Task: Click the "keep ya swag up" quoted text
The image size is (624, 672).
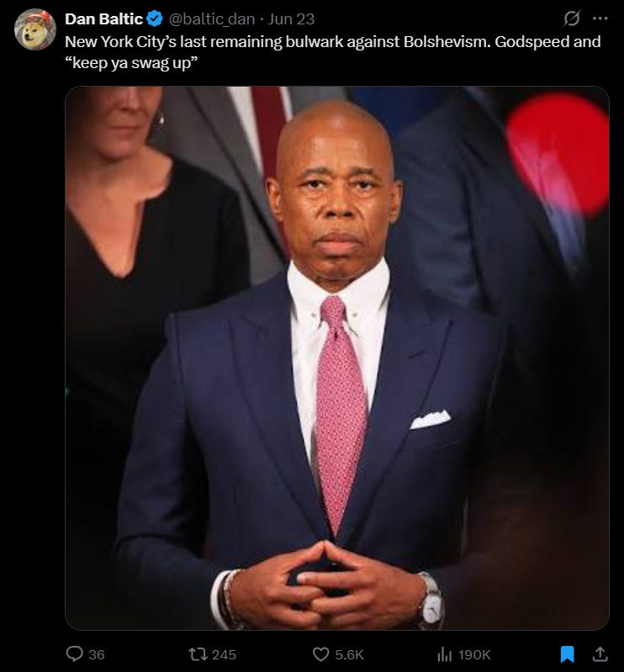Action: 131,63
